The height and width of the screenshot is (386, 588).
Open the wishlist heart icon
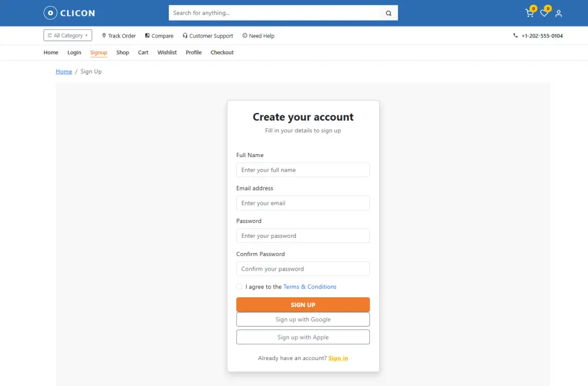tap(544, 13)
